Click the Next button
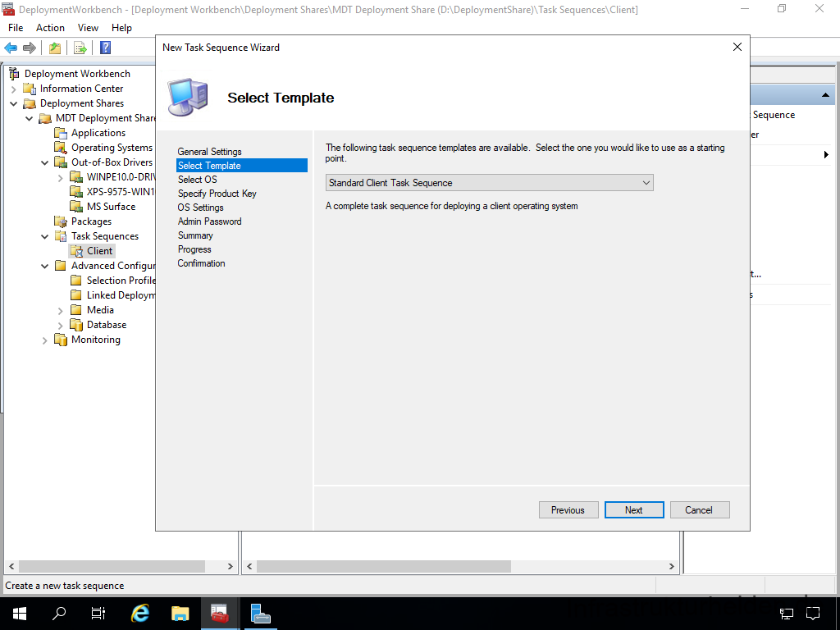This screenshot has height=630, width=840. [634, 510]
